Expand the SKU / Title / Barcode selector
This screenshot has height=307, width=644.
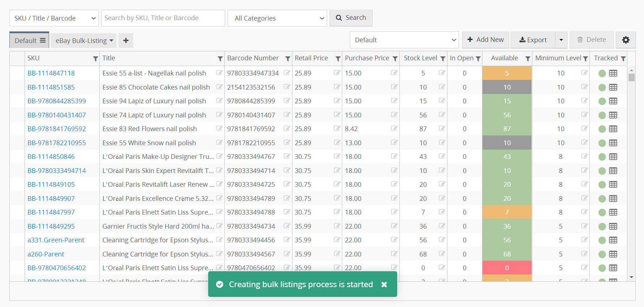54,18
